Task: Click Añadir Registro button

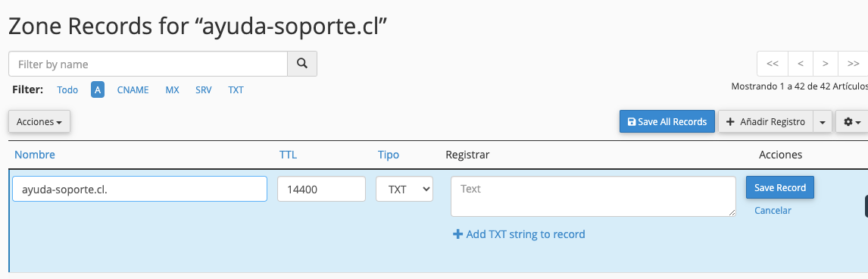Action: pos(766,122)
